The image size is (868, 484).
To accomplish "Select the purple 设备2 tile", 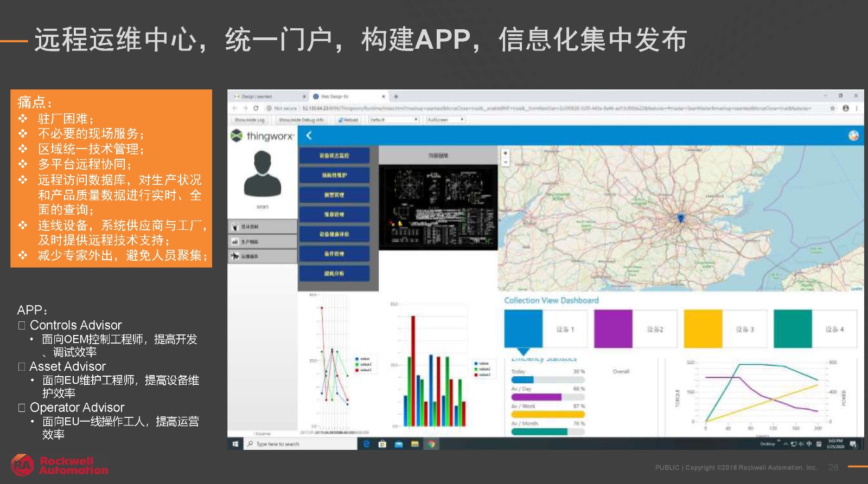I will (636, 329).
